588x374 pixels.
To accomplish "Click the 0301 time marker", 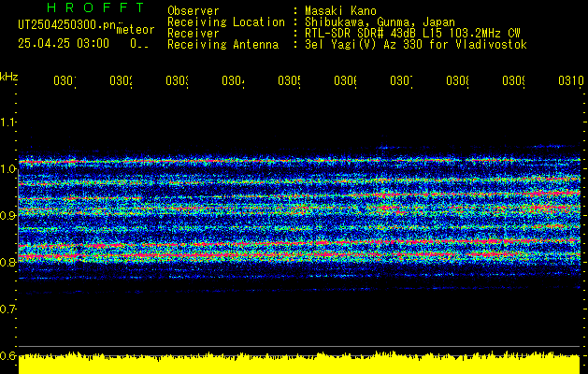I will [65, 81].
